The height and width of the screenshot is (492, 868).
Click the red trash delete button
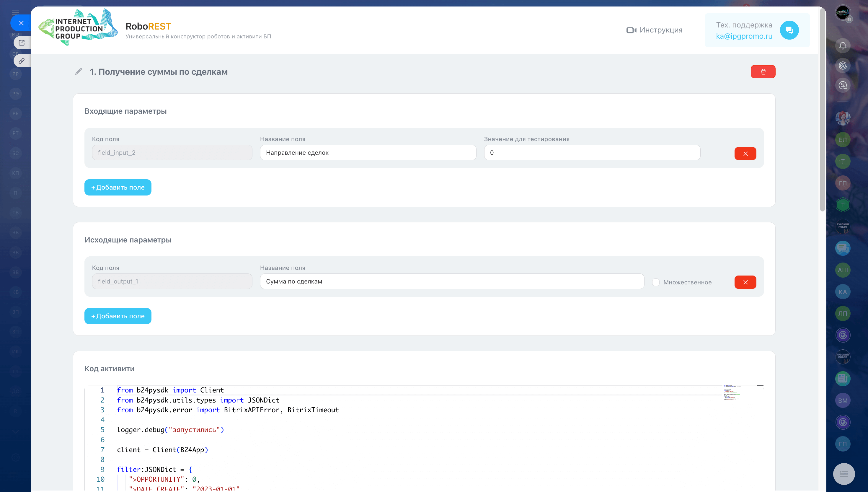[x=763, y=72]
